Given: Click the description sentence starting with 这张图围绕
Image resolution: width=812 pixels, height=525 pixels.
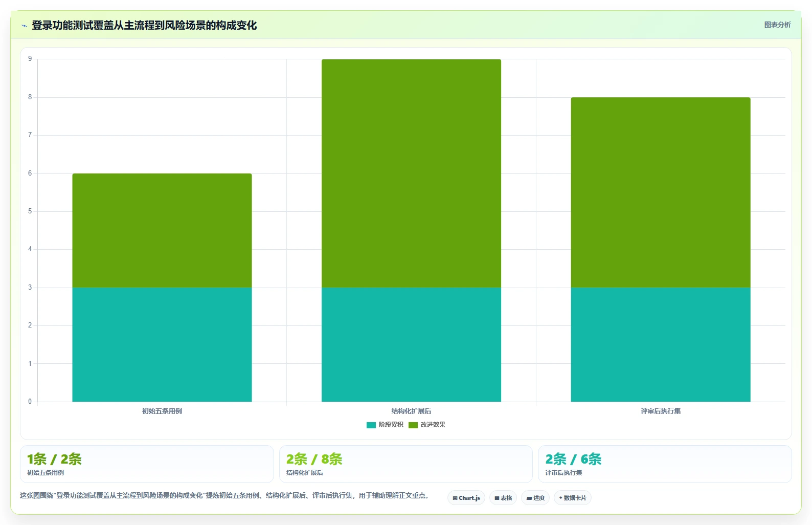Looking at the screenshot, I should [x=224, y=495].
